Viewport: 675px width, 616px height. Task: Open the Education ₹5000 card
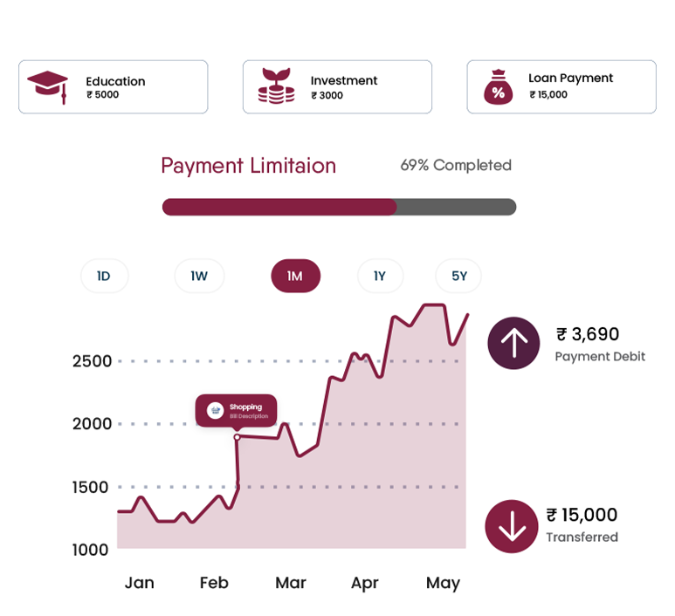(x=114, y=87)
